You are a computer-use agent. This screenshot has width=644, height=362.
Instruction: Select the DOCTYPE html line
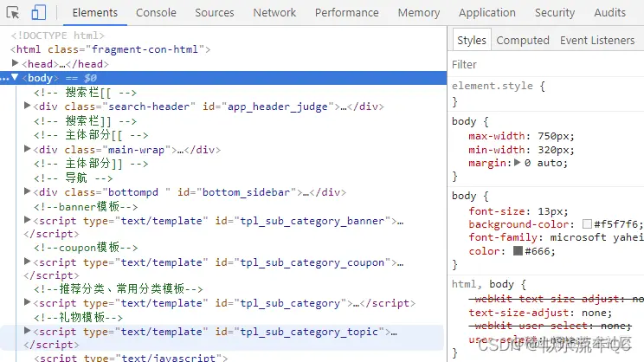click(58, 36)
